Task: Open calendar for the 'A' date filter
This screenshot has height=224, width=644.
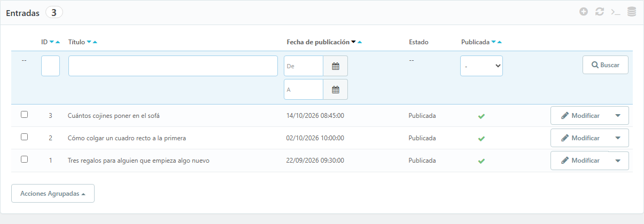Action: tap(336, 90)
